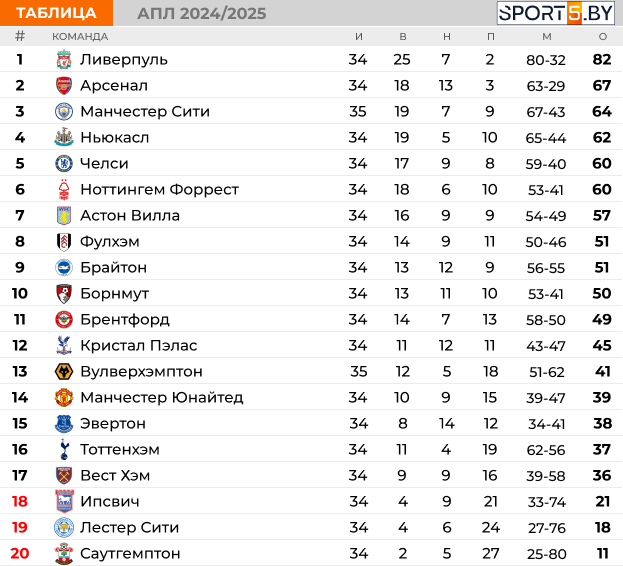Sort by the КОМАНДА column header

click(80, 37)
